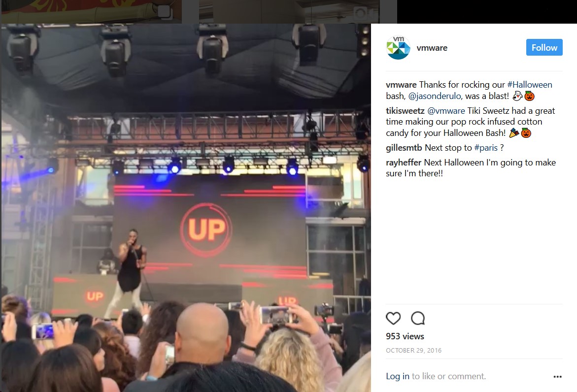
Task: Click the concert video to play
Action: (186, 208)
